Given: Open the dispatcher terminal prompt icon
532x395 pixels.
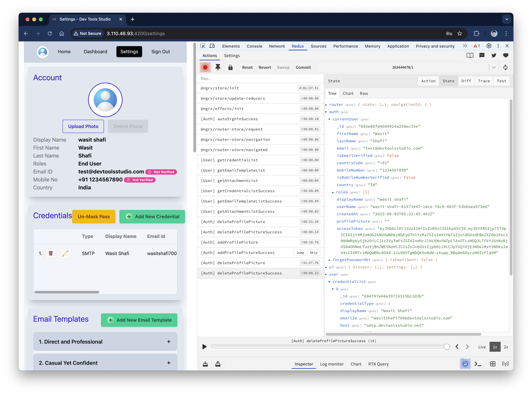Looking at the screenshot, I should (x=478, y=364).
